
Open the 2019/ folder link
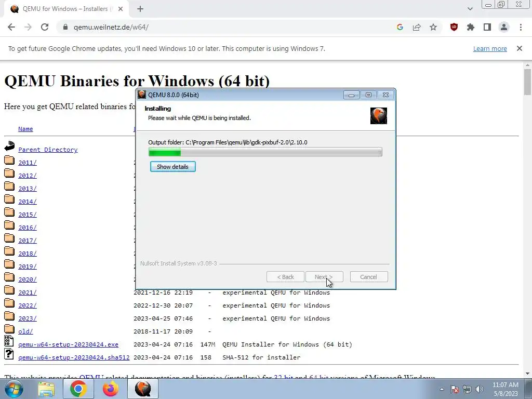(28, 267)
